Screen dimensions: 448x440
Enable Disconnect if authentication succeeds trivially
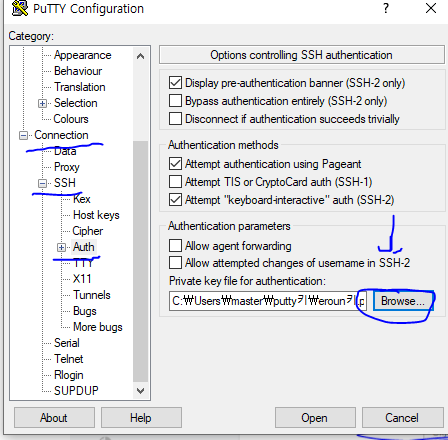pyautogui.click(x=175, y=119)
